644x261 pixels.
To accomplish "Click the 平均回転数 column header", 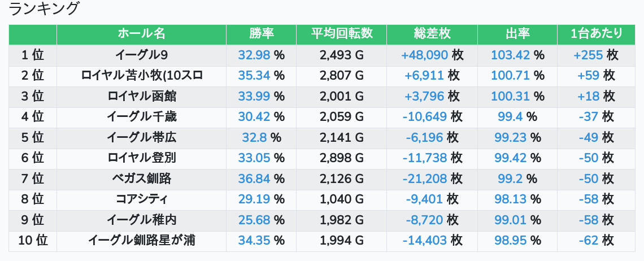I will pos(341,34).
